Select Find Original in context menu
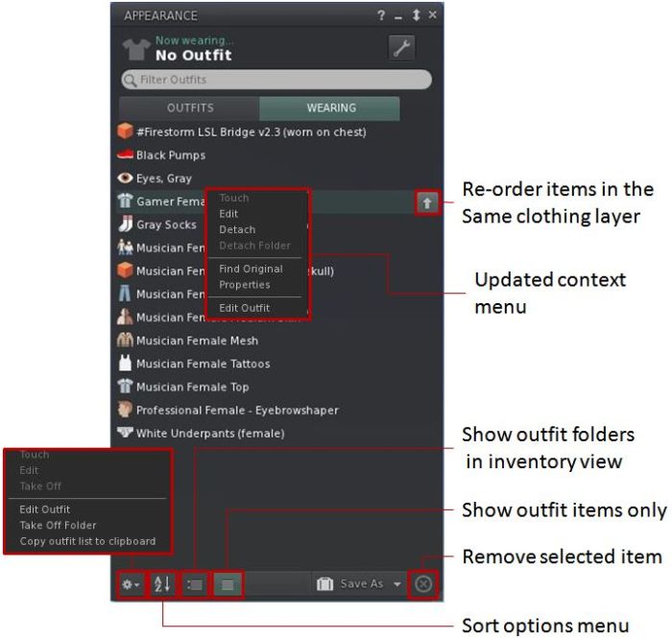672x638 pixels. click(x=251, y=269)
